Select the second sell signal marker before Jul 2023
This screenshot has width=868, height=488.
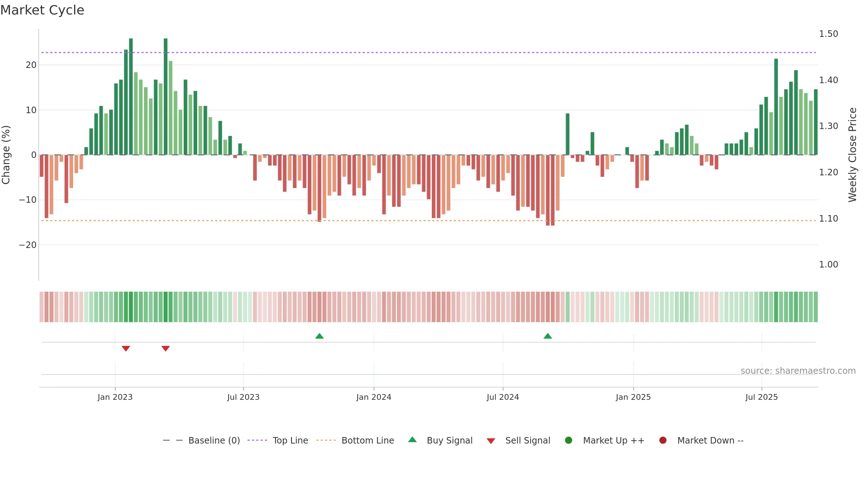click(166, 348)
